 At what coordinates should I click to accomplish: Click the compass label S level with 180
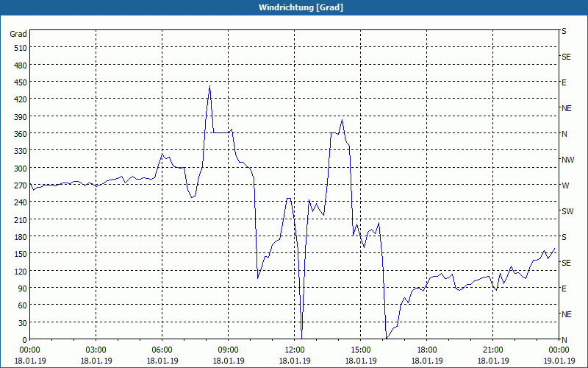pyautogui.click(x=564, y=237)
